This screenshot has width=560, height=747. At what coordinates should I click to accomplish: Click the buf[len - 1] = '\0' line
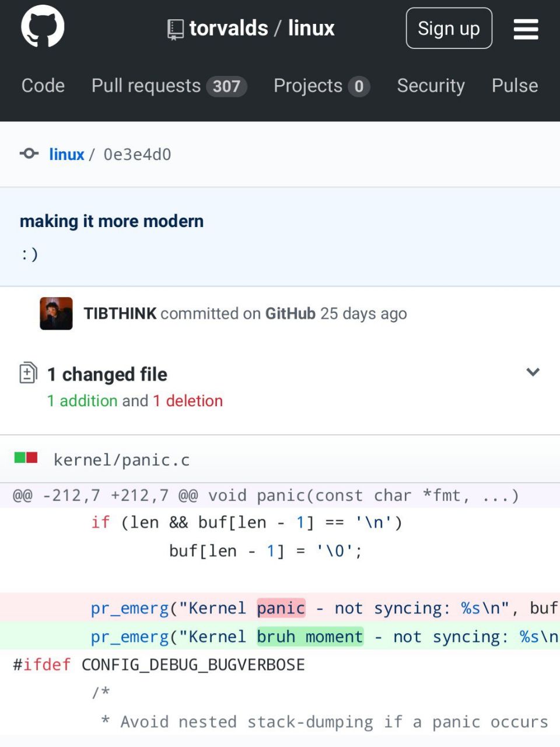pos(280,550)
